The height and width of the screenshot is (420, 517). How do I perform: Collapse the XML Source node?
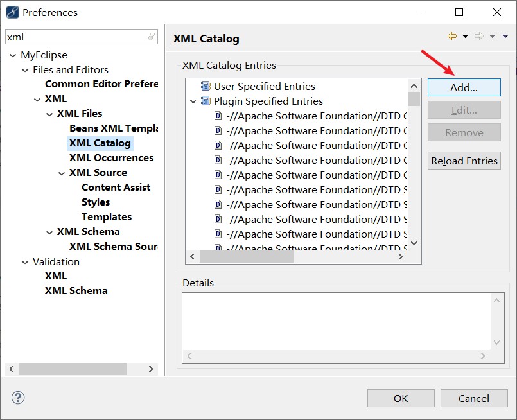click(x=62, y=173)
